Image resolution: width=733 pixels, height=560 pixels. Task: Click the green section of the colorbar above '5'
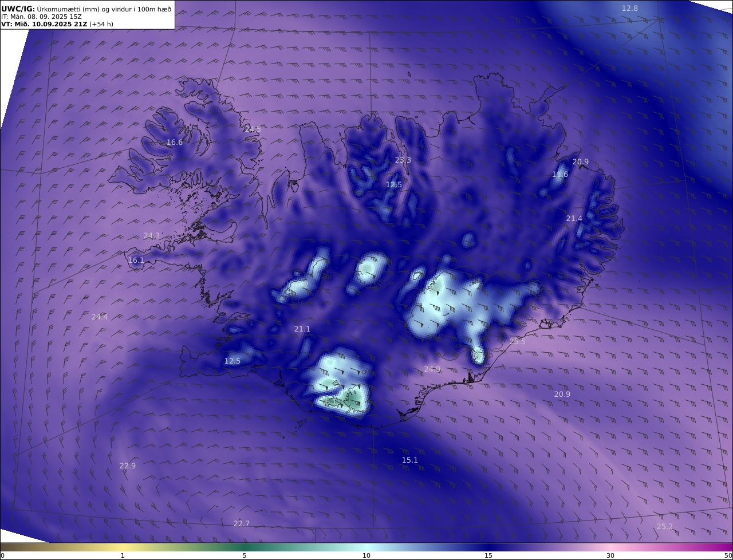[x=245, y=547]
